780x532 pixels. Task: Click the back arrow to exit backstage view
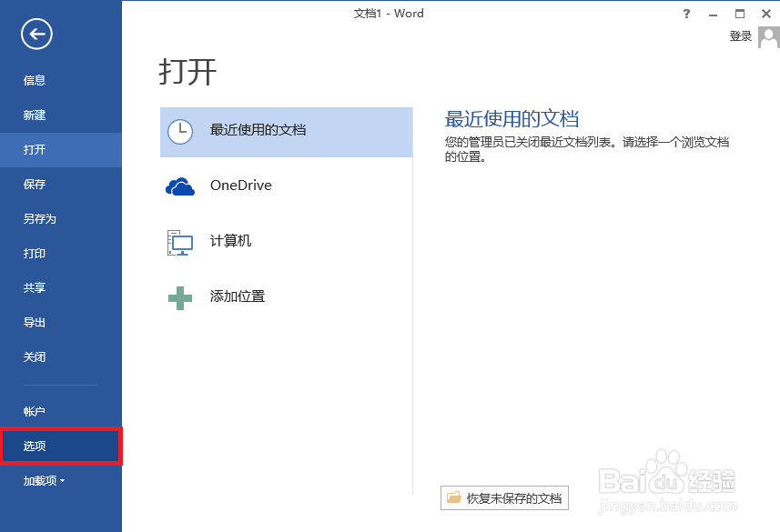35,34
